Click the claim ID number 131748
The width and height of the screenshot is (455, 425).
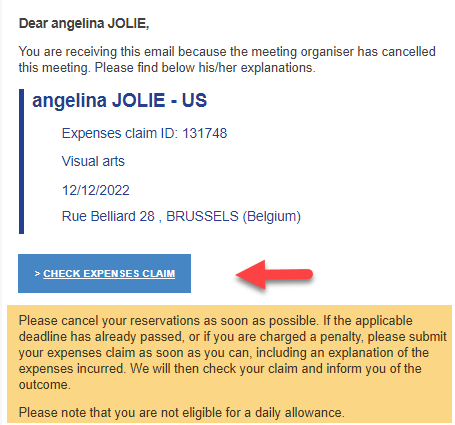click(205, 133)
